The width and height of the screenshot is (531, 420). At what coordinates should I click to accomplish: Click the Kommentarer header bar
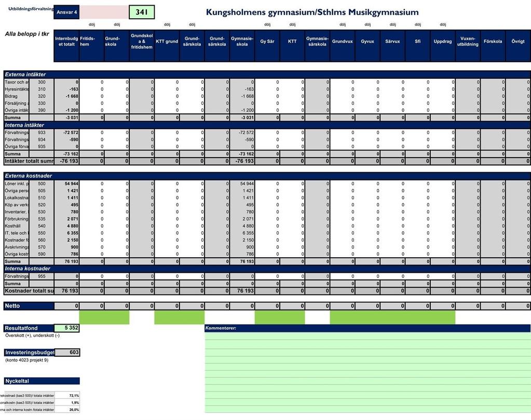pyautogui.click(x=367, y=328)
